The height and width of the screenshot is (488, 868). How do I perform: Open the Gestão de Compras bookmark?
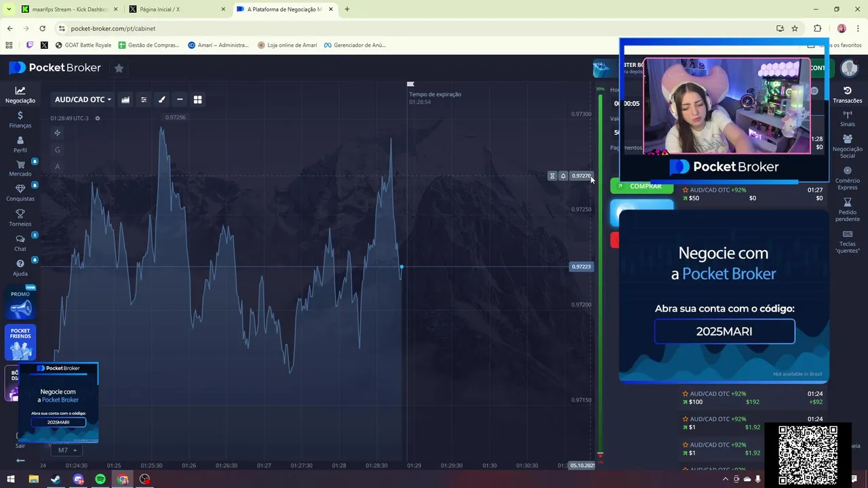click(149, 45)
